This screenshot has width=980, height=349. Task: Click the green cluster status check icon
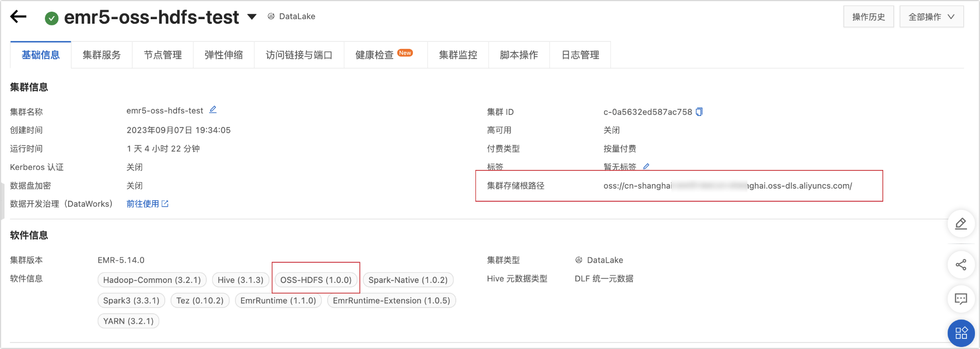pos(51,19)
